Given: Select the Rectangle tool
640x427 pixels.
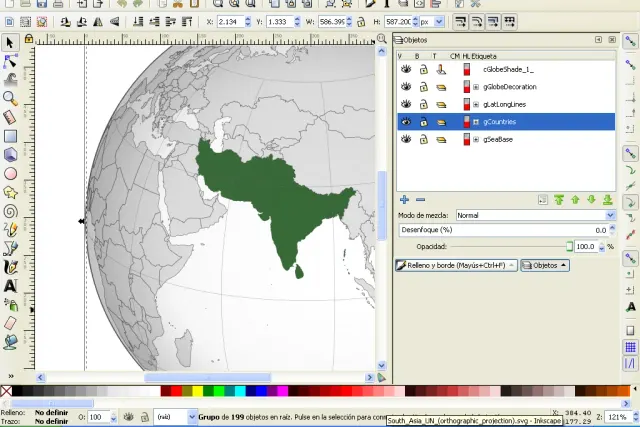Looking at the screenshot, I should click(10, 136).
